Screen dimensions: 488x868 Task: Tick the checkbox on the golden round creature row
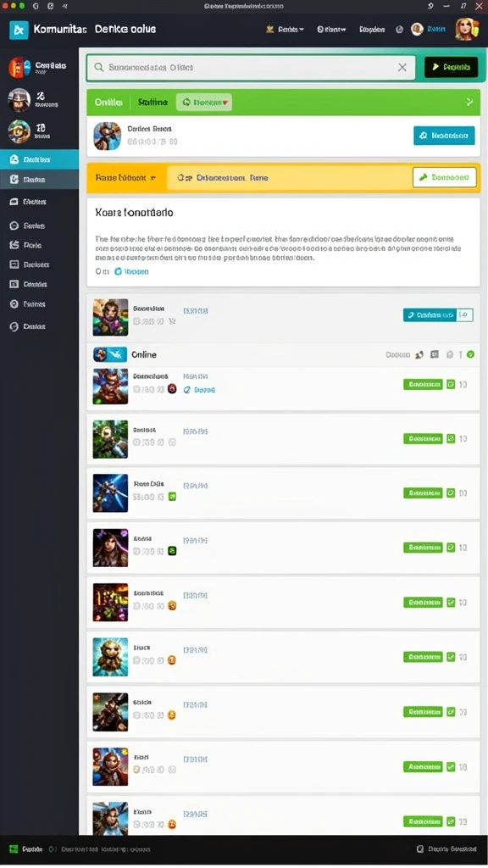[451, 657]
